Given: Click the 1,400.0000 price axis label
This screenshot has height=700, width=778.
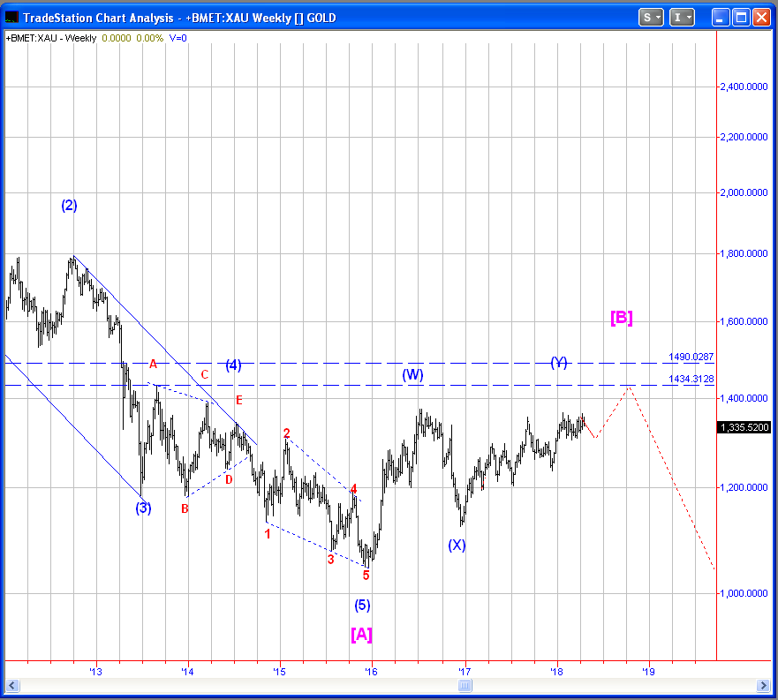Looking at the screenshot, I should (744, 398).
